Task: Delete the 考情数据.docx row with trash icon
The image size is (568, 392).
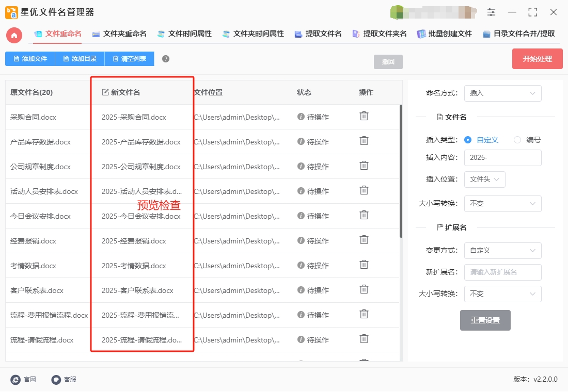Action: [364, 265]
